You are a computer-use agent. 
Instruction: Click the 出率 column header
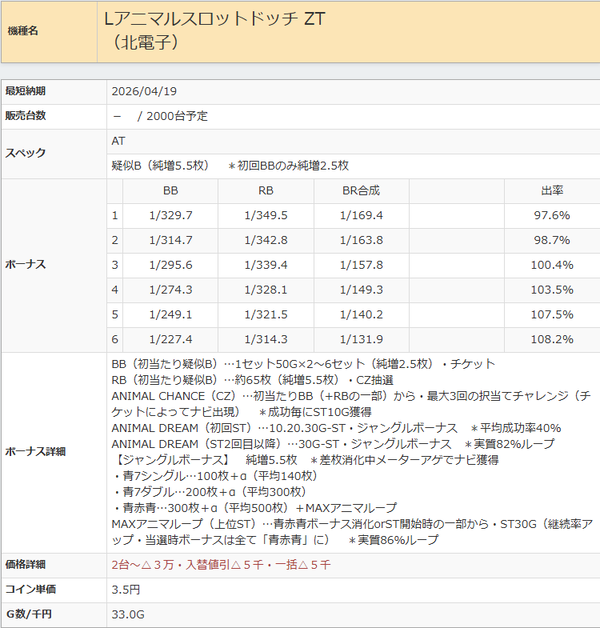[552, 191]
